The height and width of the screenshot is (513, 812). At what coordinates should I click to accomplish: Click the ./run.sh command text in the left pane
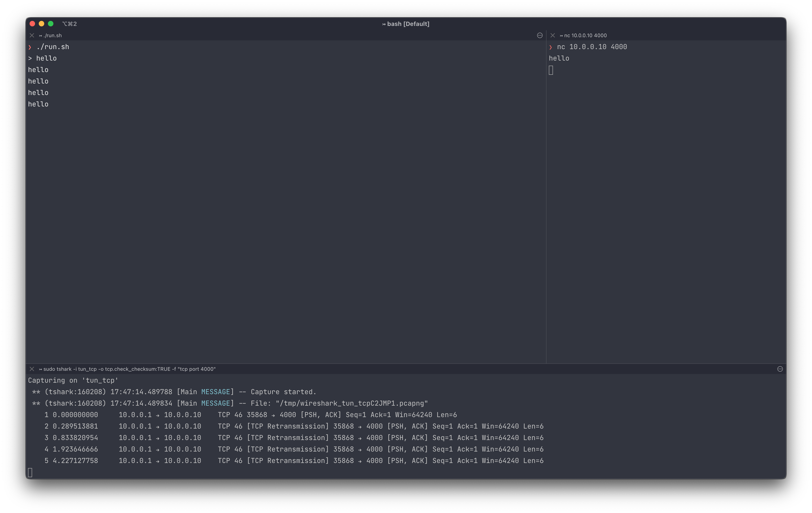click(52, 47)
